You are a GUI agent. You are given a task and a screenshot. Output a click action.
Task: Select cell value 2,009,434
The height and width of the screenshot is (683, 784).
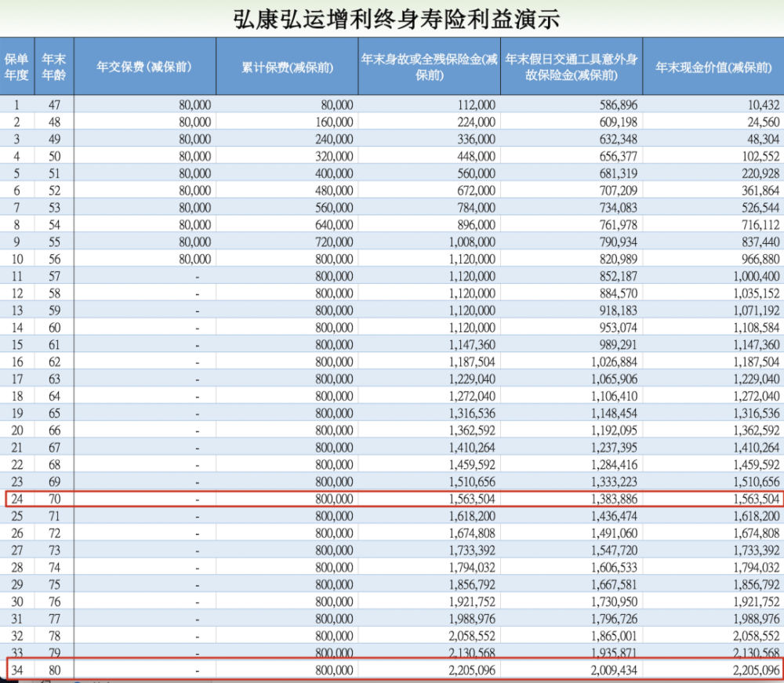[615, 670]
